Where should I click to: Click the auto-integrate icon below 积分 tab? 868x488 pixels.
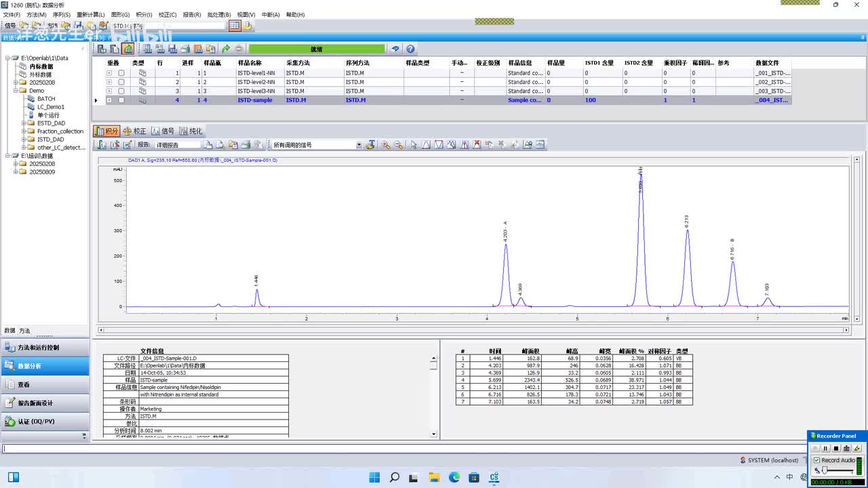(x=102, y=144)
